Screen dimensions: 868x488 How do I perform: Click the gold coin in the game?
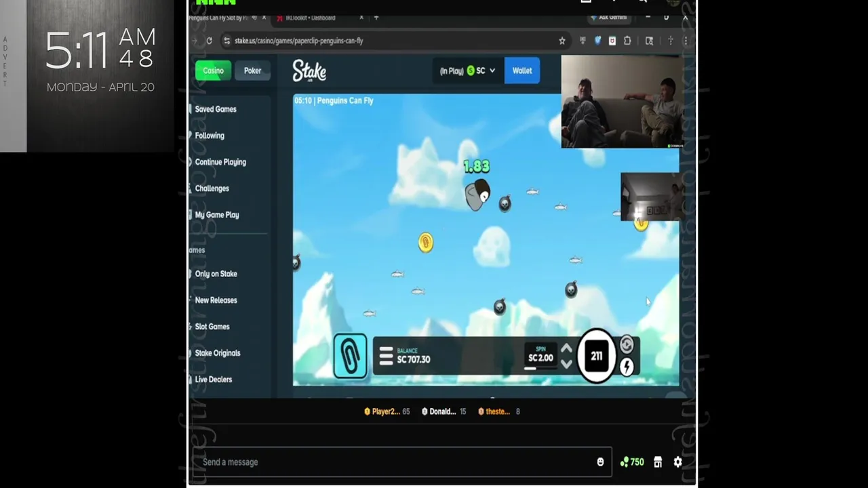click(425, 243)
